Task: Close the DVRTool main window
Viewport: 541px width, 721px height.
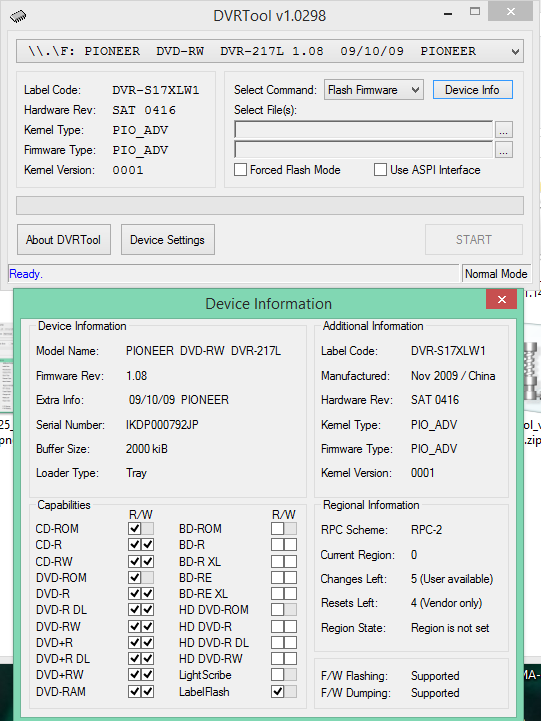Action: tap(511, 11)
